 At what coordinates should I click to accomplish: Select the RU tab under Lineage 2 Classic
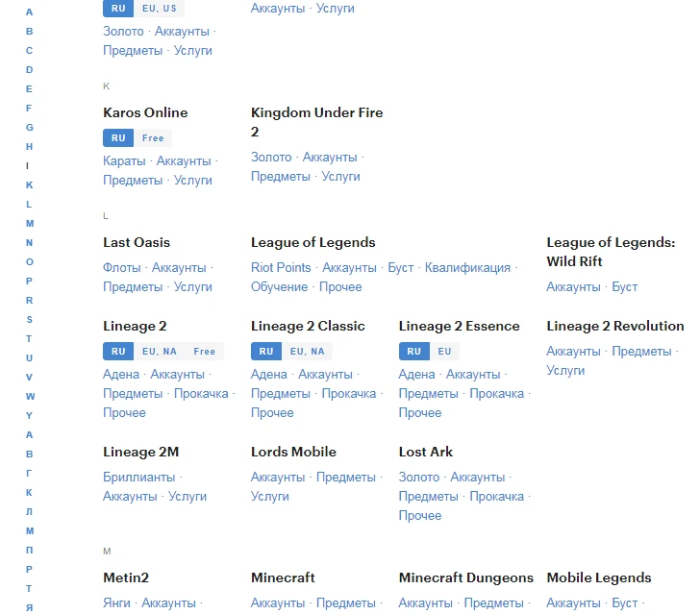[x=266, y=351]
